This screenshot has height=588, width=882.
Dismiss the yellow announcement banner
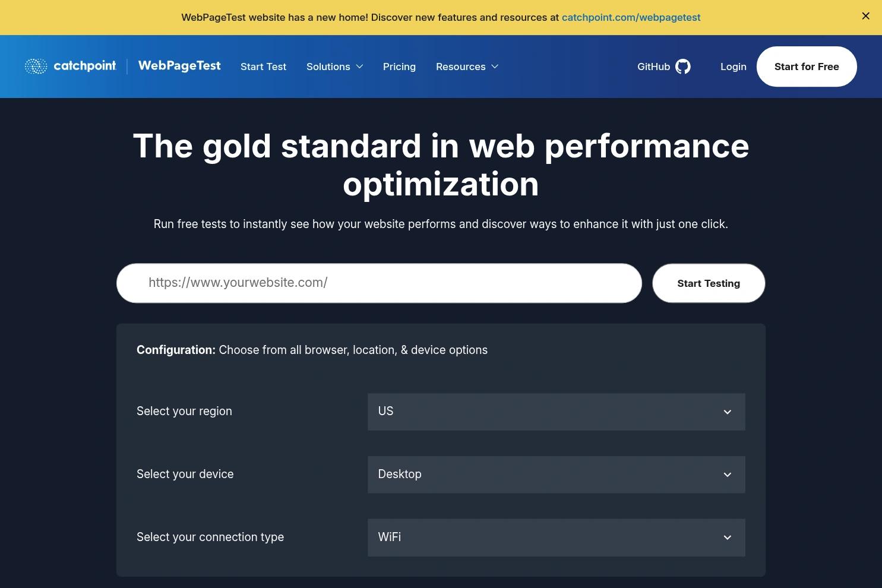click(865, 16)
